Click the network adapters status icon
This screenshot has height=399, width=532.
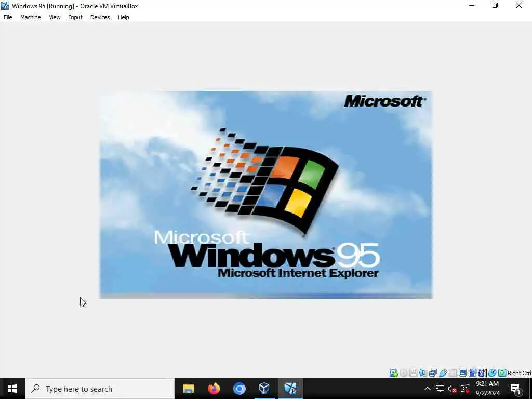[x=433, y=373]
